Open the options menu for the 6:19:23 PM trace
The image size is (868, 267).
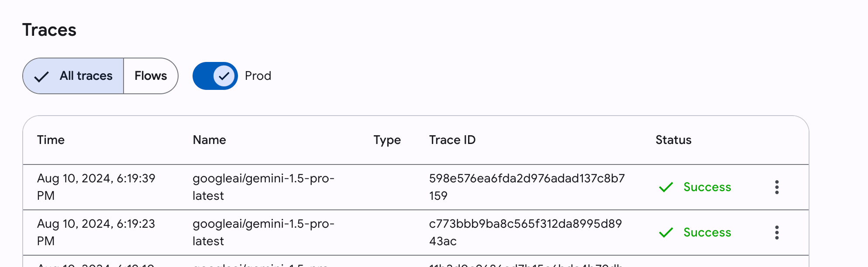pyautogui.click(x=777, y=233)
